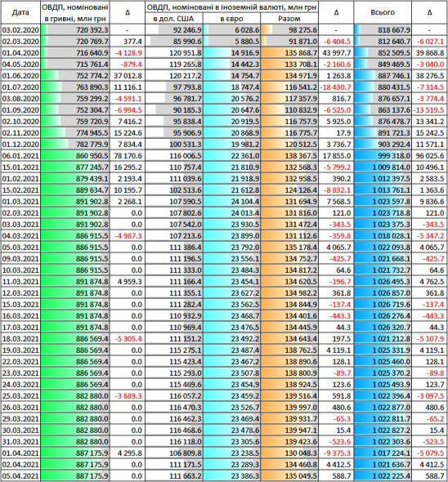Select date cell 06.01.2021

point(20,156)
